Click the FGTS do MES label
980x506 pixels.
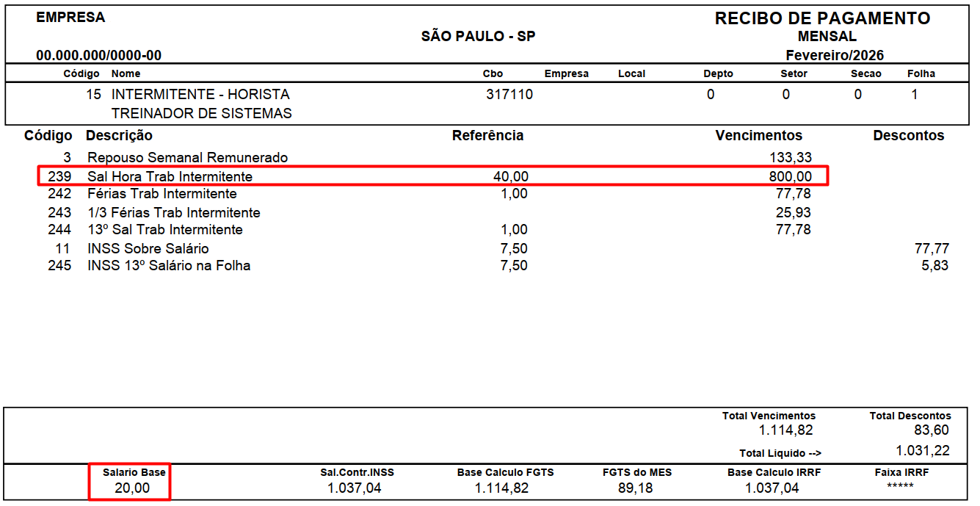pos(637,472)
